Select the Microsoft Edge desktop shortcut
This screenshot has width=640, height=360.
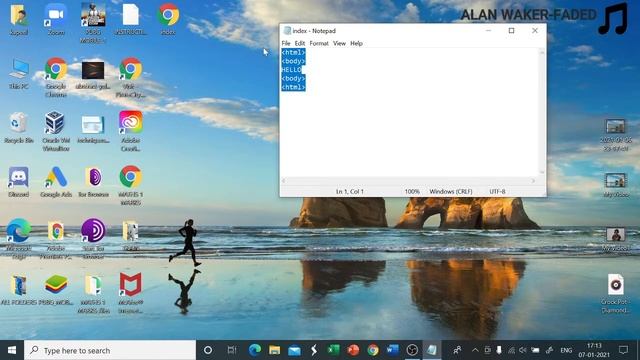coord(19,239)
